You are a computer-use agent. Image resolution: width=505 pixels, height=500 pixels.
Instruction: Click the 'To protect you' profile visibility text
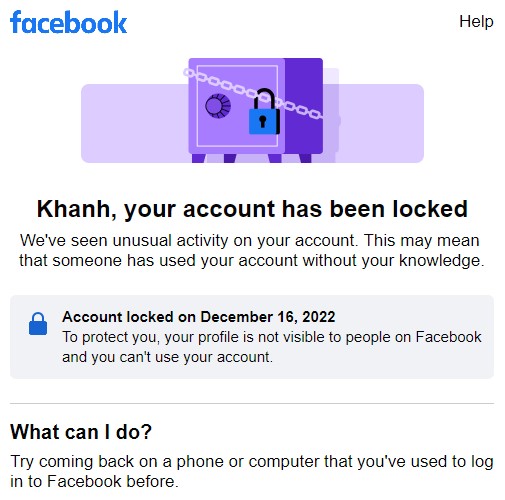point(272,347)
